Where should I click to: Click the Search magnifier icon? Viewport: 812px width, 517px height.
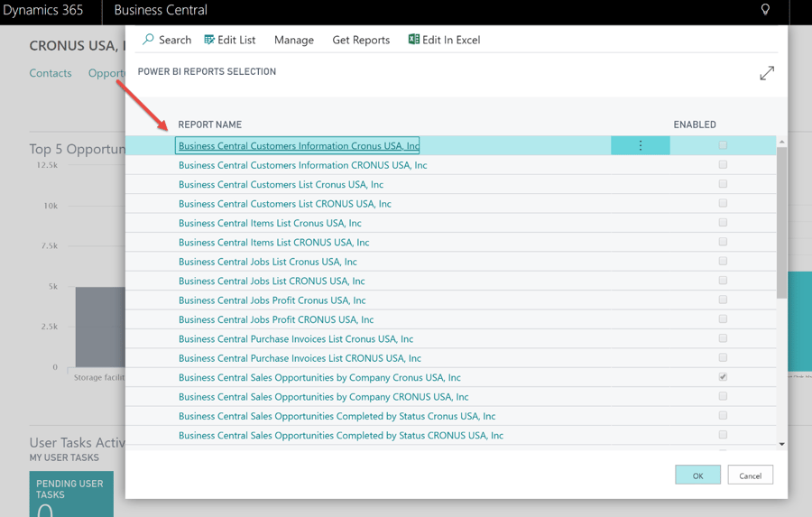[x=148, y=40]
